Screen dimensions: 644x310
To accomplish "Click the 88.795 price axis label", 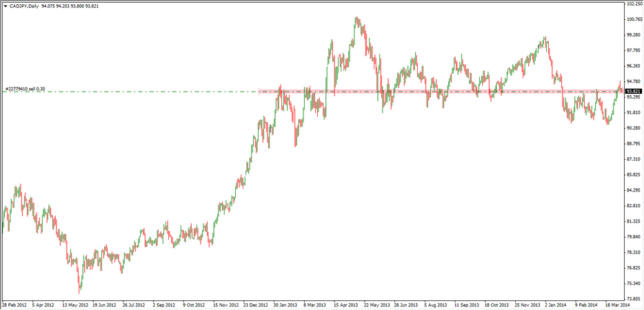I will pyautogui.click(x=634, y=144).
